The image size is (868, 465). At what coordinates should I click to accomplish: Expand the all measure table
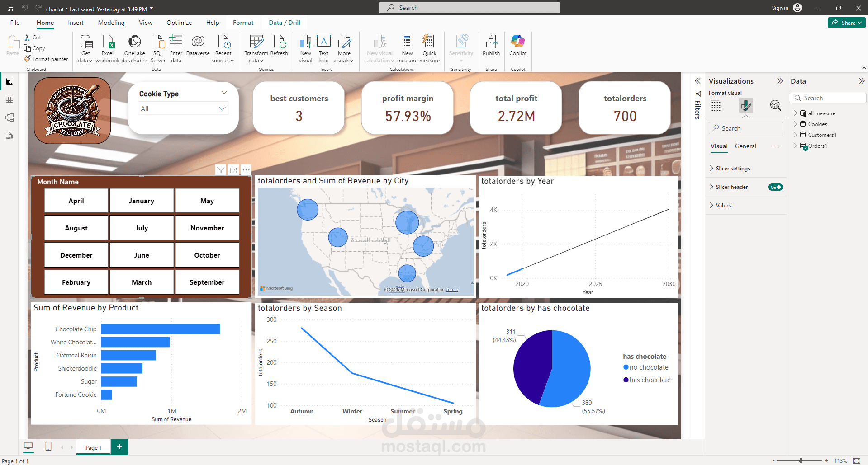tap(796, 113)
